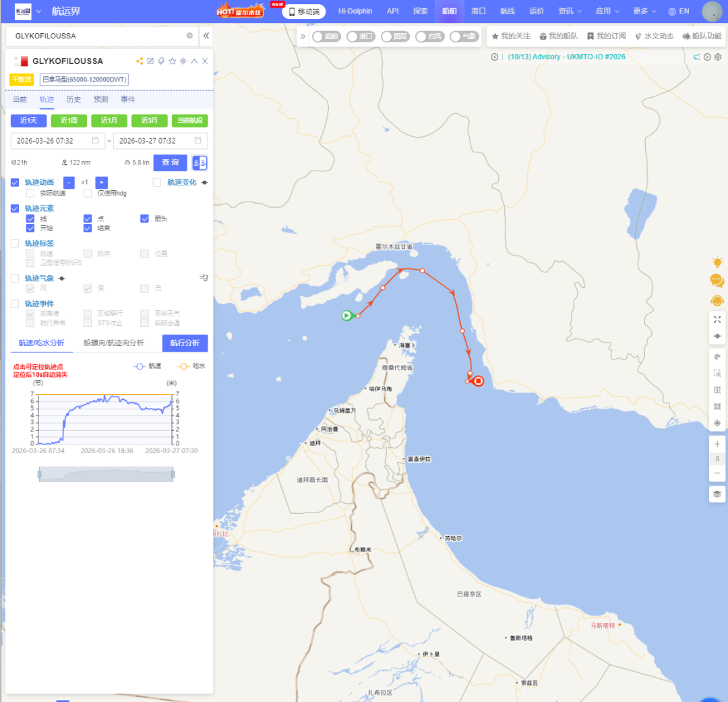Click the locate-vessel crosshair icon in panel header
This screenshot has width=728, height=702.
pyautogui.click(x=183, y=61)
